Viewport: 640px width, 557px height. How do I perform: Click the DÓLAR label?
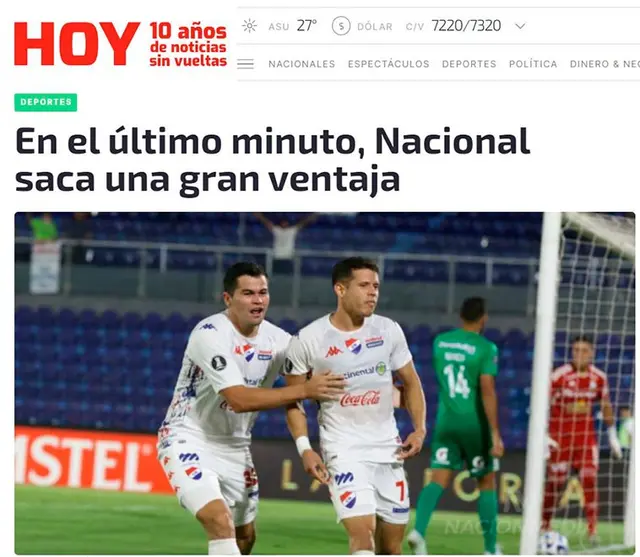(x=375, y=27)
